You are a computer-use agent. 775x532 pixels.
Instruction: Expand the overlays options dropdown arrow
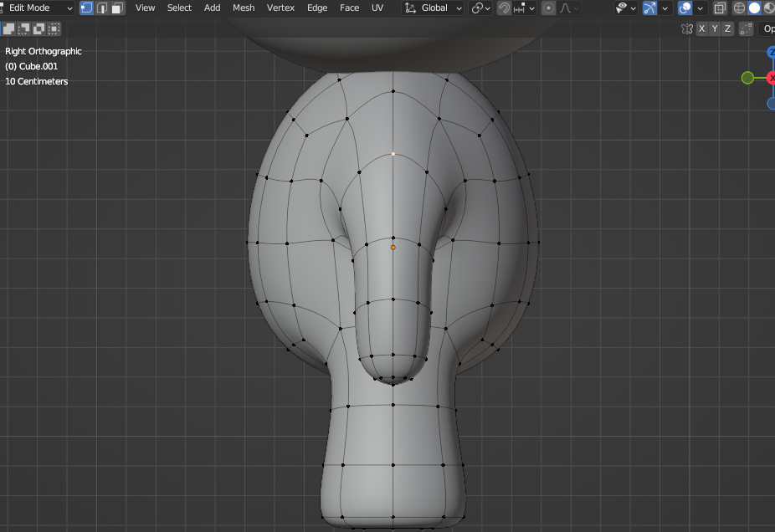pos(701,8)
